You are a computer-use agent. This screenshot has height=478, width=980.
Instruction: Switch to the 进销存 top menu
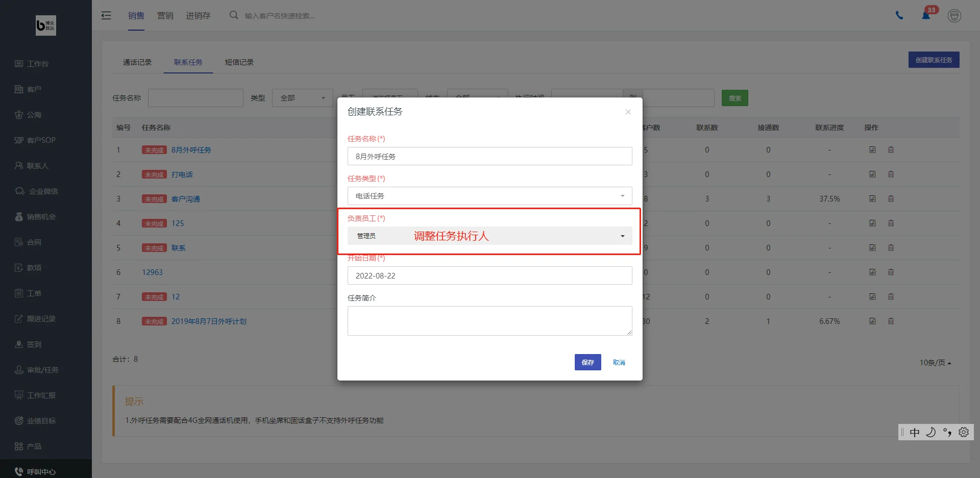coord(198,15)
